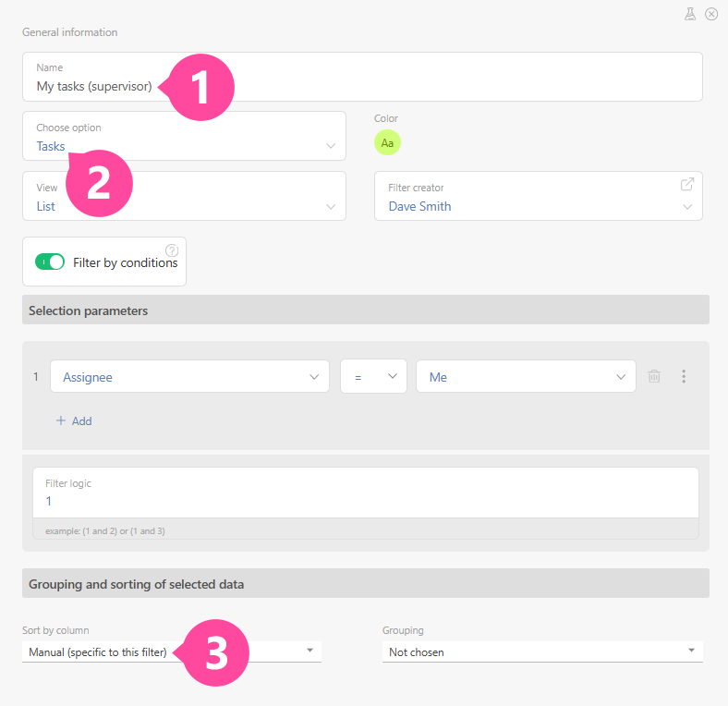Click the green Aa color swatch
The height and width of the screenshot is (706, 728).
point(387,142)
